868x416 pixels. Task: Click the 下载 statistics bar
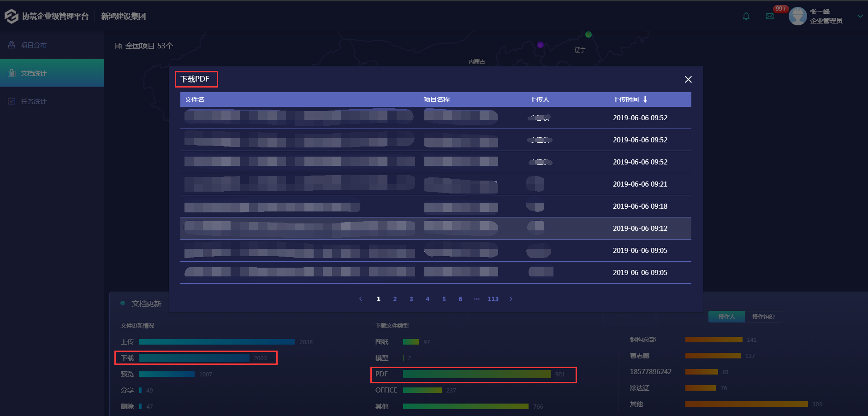(x=194, y=358)
